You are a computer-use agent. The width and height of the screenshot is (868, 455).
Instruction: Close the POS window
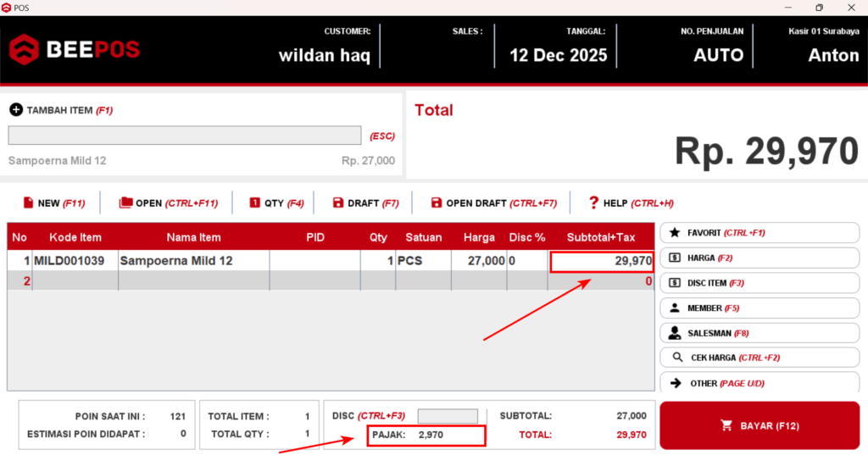tap(851, 7)
